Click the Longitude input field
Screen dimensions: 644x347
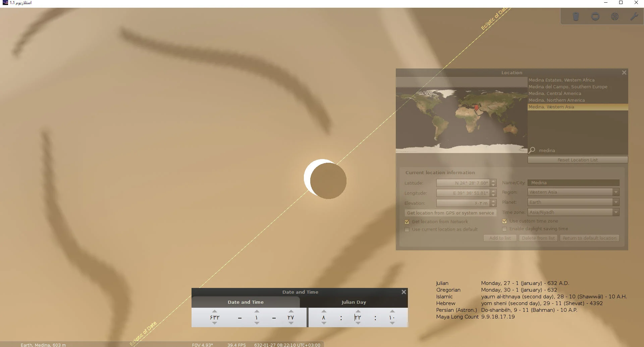pyautogui.click(x=463, y=193)
